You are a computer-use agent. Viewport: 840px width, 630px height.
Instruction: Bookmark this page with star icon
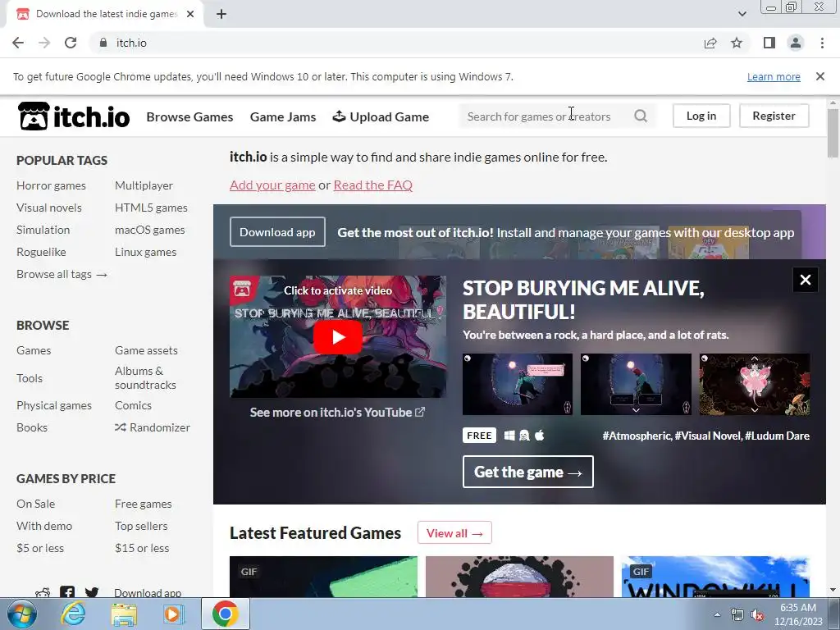coord(737,43)
